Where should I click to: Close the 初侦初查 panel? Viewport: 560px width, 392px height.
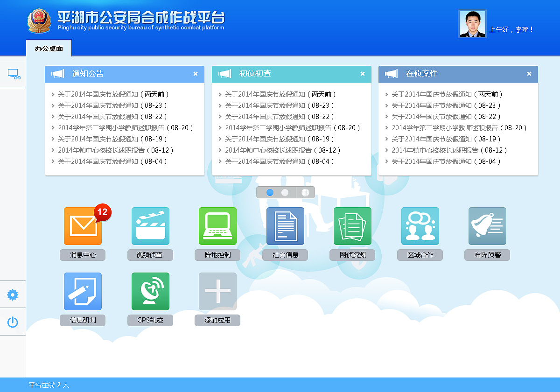pyautogui.click(x=362, y=74)
